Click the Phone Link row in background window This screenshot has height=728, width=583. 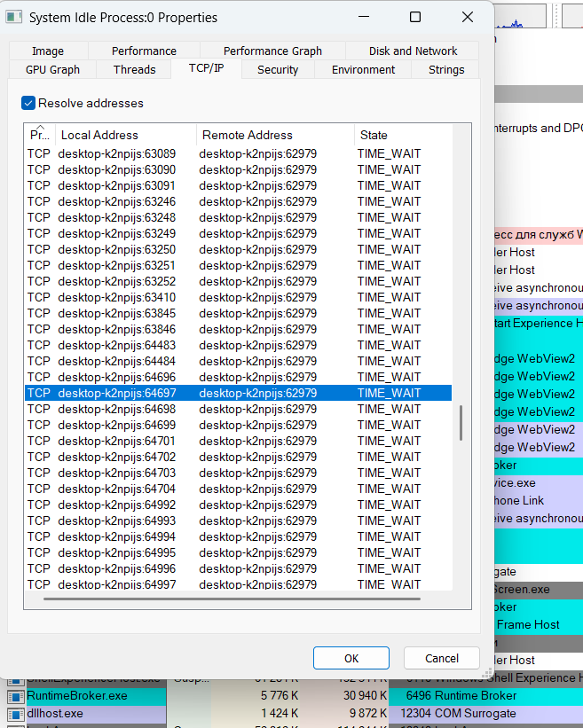click(x=538, y=500)
